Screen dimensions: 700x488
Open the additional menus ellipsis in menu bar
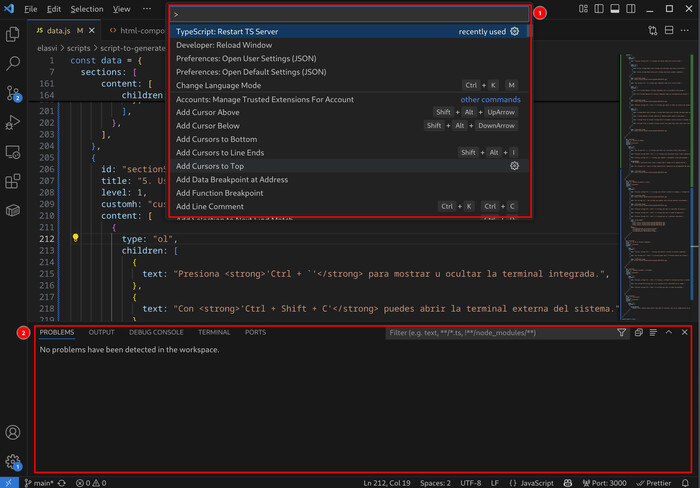pyautogui.click(x=147, y=9)
